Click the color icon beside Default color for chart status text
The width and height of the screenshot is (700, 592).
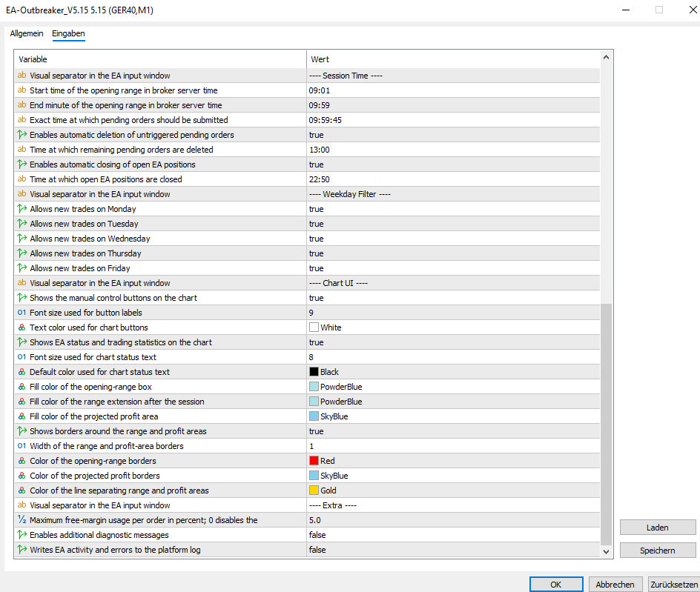pyautogui.click(x=22, y=372)
